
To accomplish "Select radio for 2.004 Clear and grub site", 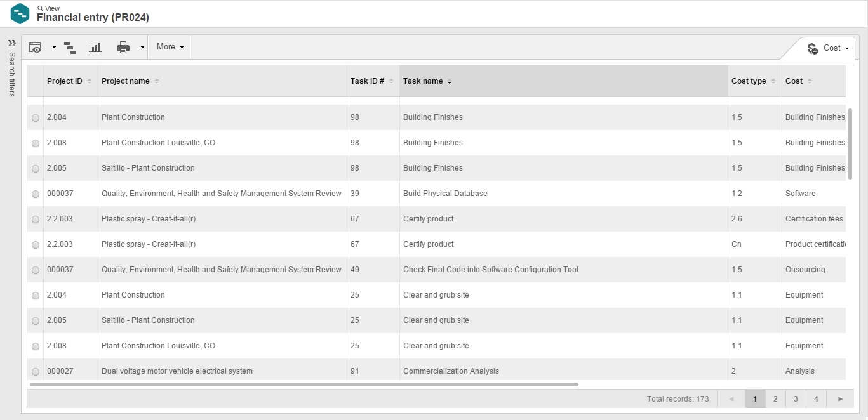I will pyautogui.click(x=36, y=296).
